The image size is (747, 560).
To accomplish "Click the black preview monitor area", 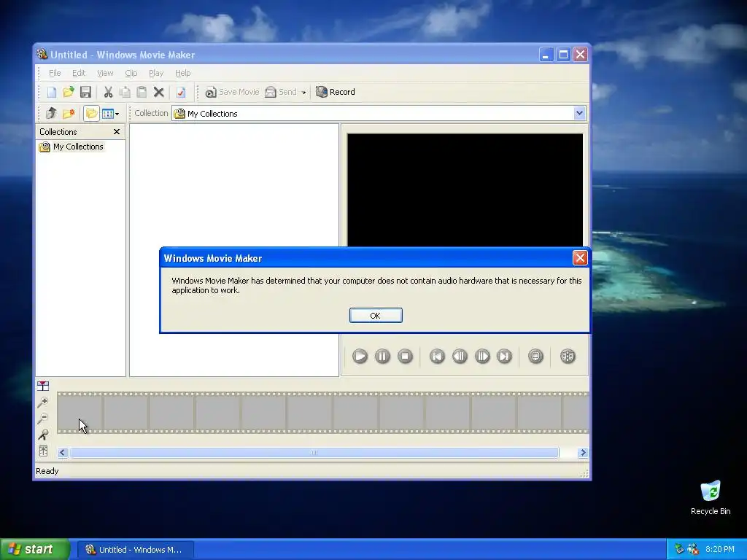I will (465, 190).
